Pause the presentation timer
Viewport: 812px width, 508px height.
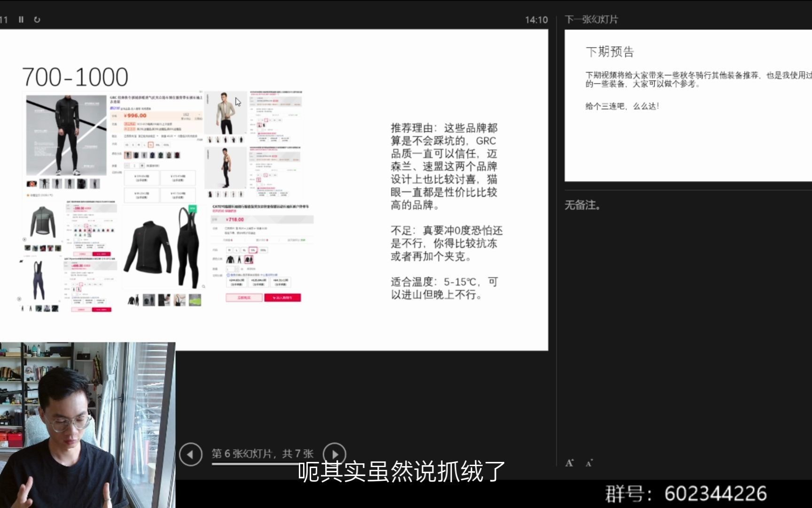pos(21,19)
